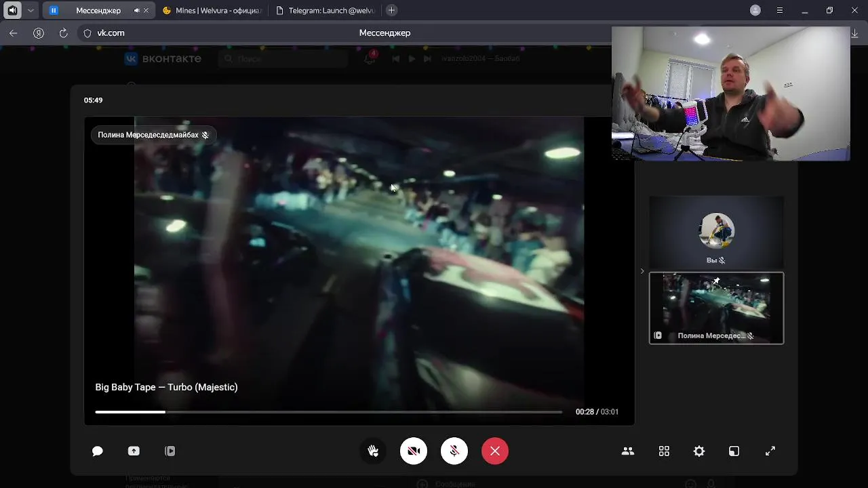Play the VK header music player
868x488 pixels.
click(x=412, y=59)
